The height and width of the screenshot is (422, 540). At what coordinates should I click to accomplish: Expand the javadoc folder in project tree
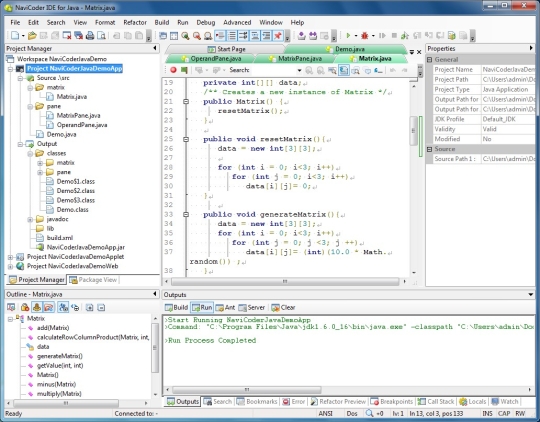click(30, 219)
